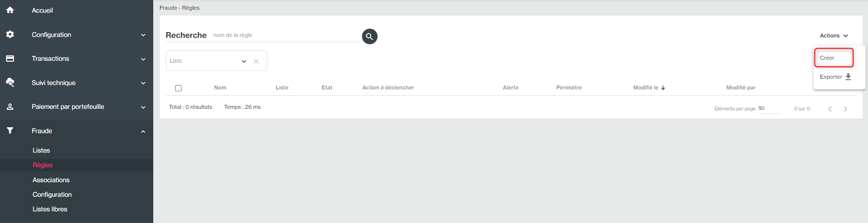Click the Paiement par portefeuille person icon

10,106
